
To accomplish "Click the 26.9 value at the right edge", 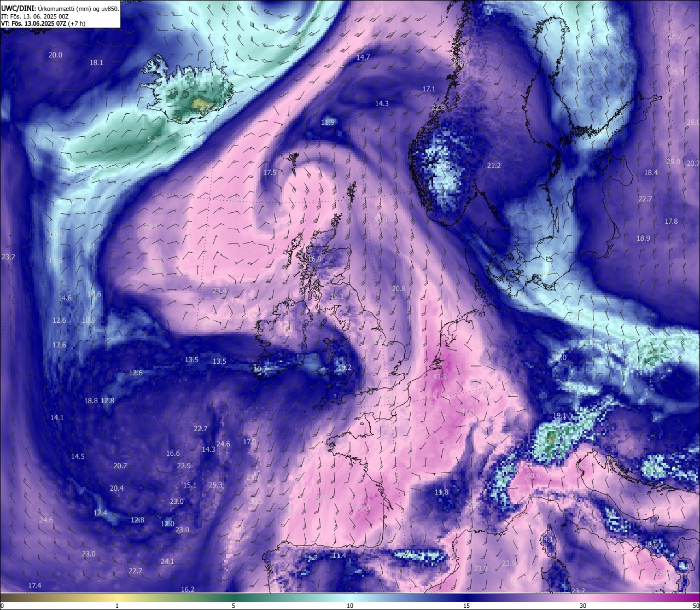I will coord(677,72).
